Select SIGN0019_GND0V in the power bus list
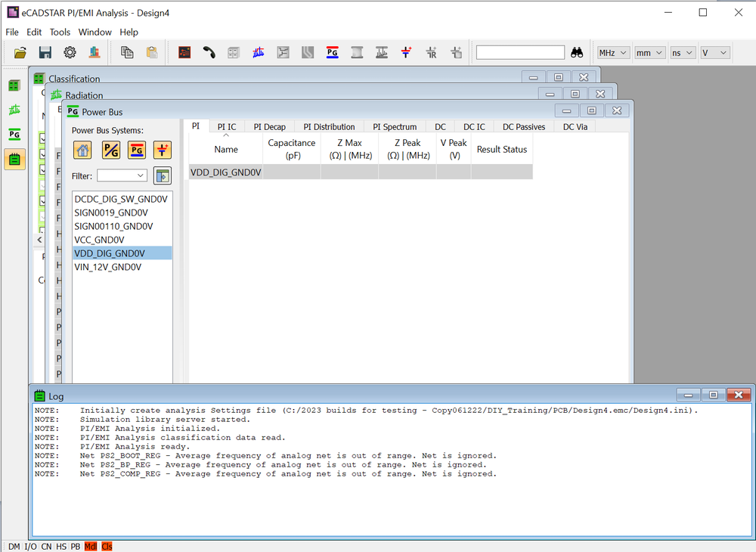 122,212
